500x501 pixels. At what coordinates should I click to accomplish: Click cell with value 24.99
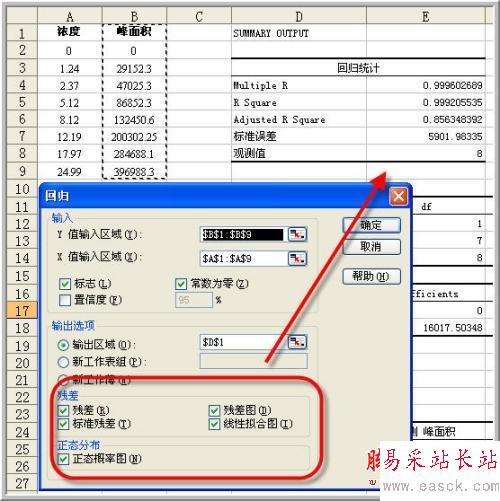point(70,172)
